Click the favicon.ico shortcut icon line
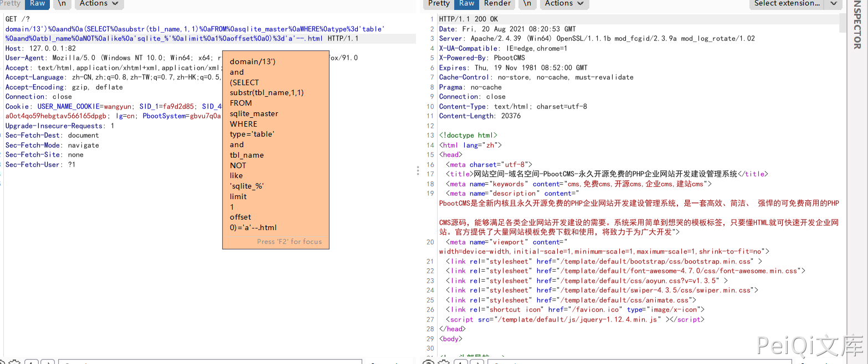 pyautogui.click(x=575, y=309)
